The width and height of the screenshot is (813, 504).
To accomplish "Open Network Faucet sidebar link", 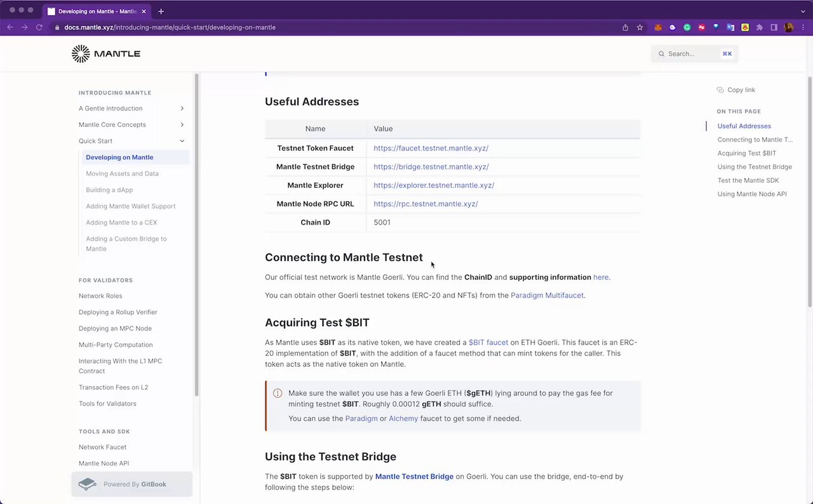I will pos(102,447).
